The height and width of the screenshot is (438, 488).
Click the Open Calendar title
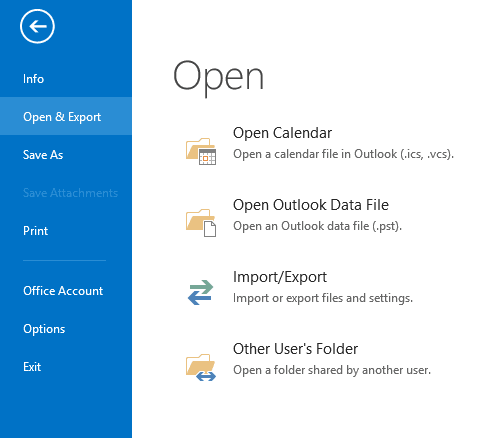282,133
